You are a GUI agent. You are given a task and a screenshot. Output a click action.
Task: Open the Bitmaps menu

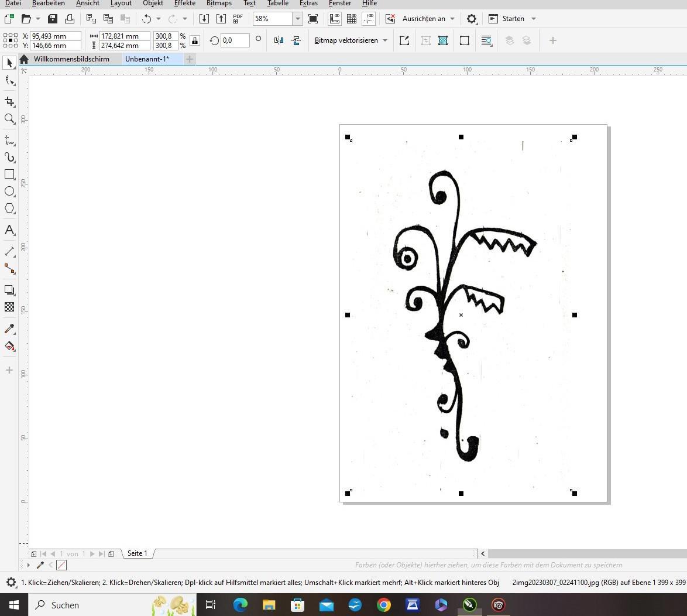point(219,4)
